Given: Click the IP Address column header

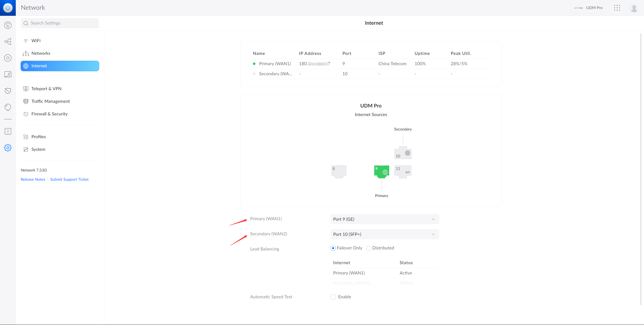Looking at the screenshot, I should pyautogui.click(x=310, y=53).
